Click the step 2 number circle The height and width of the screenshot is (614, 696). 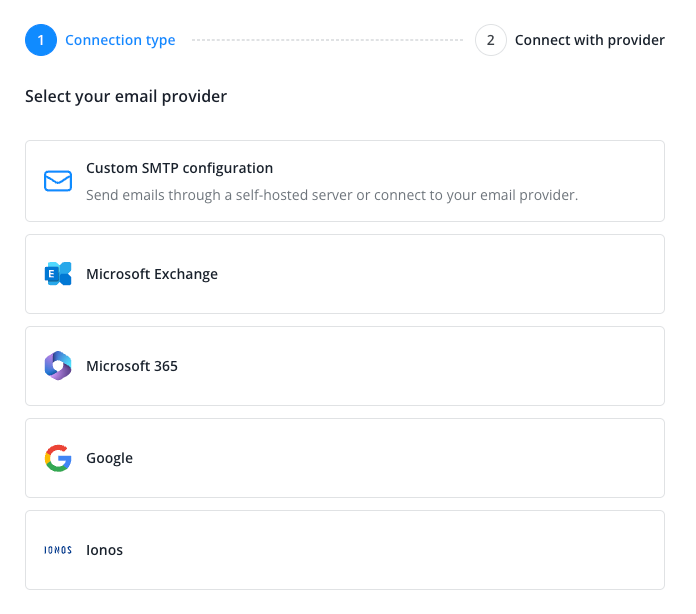pos(491,41)
